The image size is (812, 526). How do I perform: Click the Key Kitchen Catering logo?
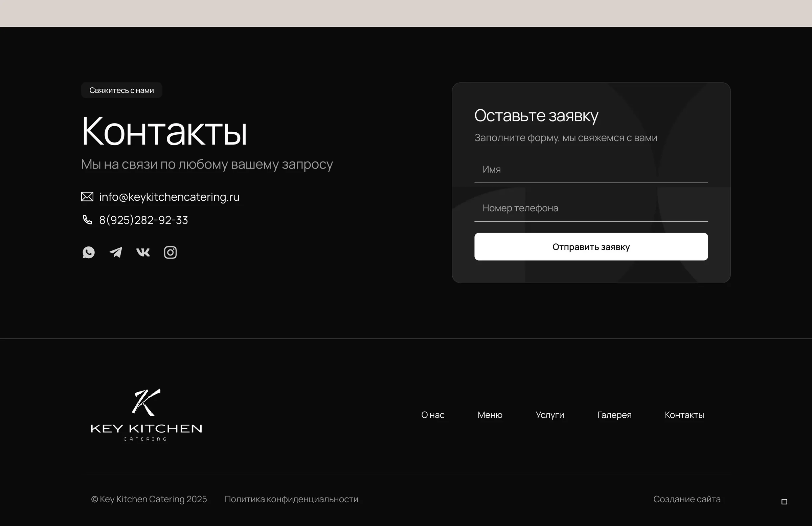[x=146, y=415]
